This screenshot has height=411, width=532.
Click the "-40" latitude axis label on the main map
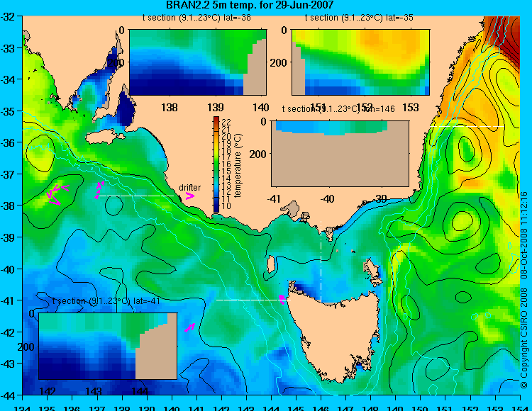pyautogui.click(x=8, y=269)
